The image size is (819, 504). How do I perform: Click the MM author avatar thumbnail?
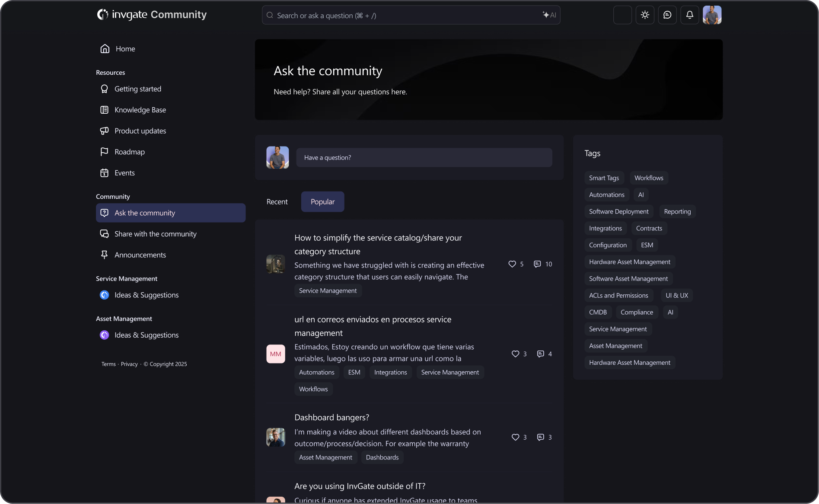pyautogui.click(x=275, y=354)
